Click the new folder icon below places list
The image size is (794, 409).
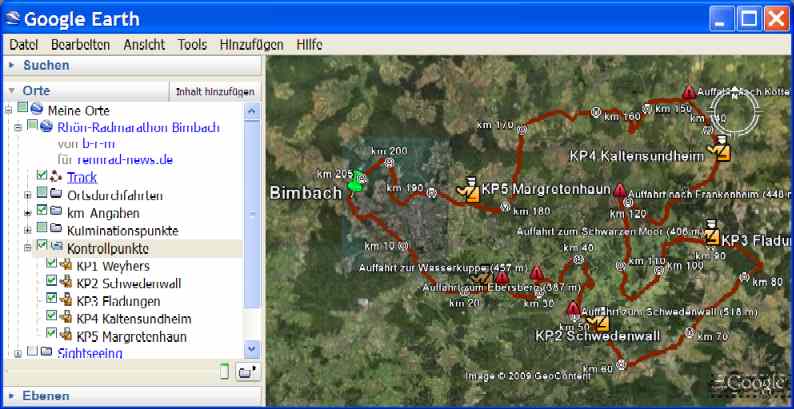tap(246, 373)
